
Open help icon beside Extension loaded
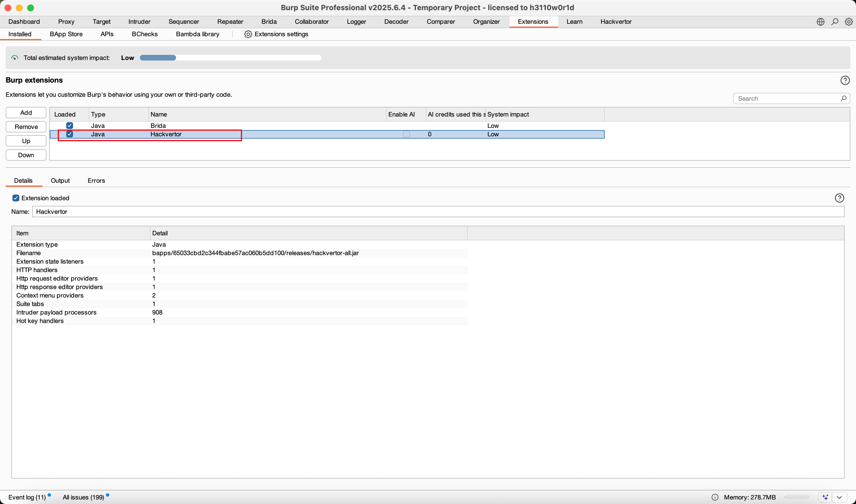pyautogui.click(x=839, y=198)
